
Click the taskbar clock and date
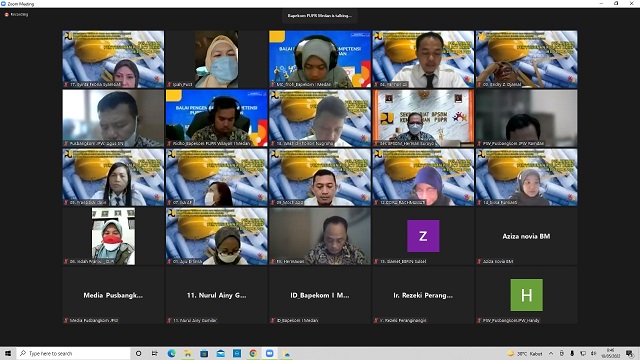611,353
